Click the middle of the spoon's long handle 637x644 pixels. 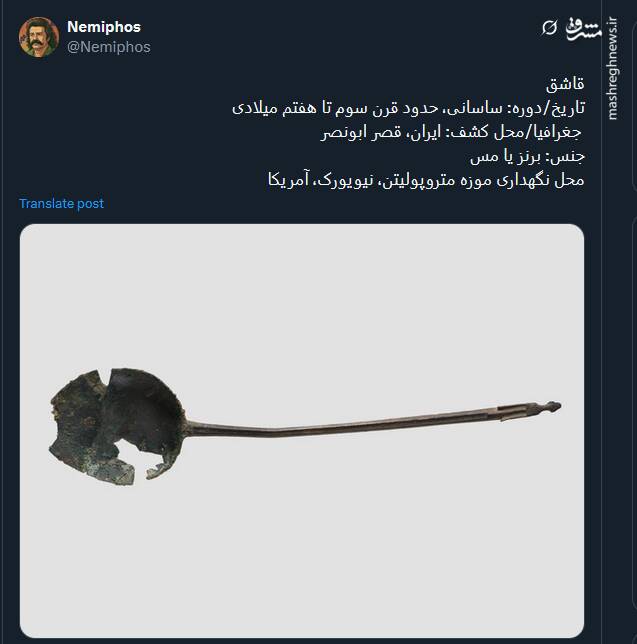coord(341,426)
